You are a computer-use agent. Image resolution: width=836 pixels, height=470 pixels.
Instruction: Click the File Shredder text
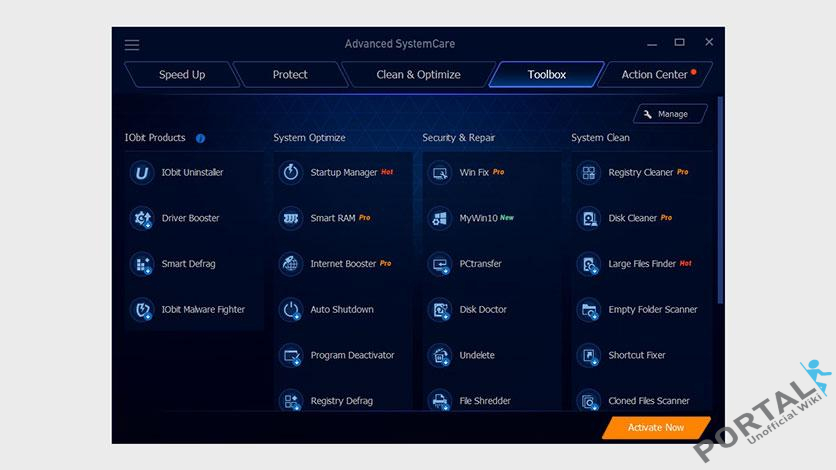pyautogui.click(x=485, y=401)
